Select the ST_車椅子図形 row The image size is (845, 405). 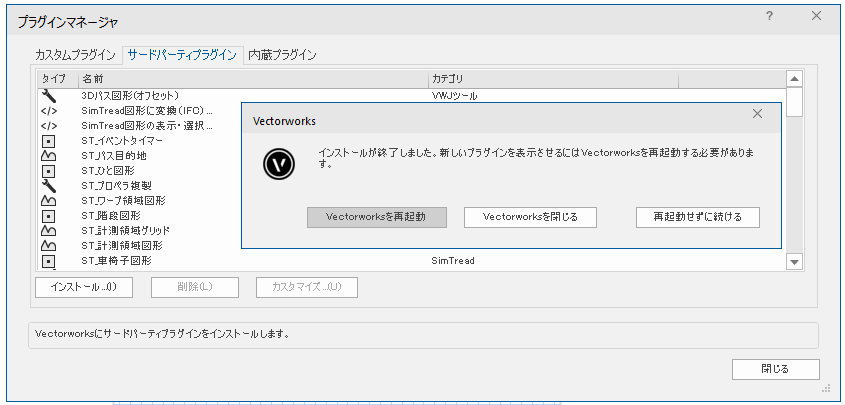pos(412,261)
